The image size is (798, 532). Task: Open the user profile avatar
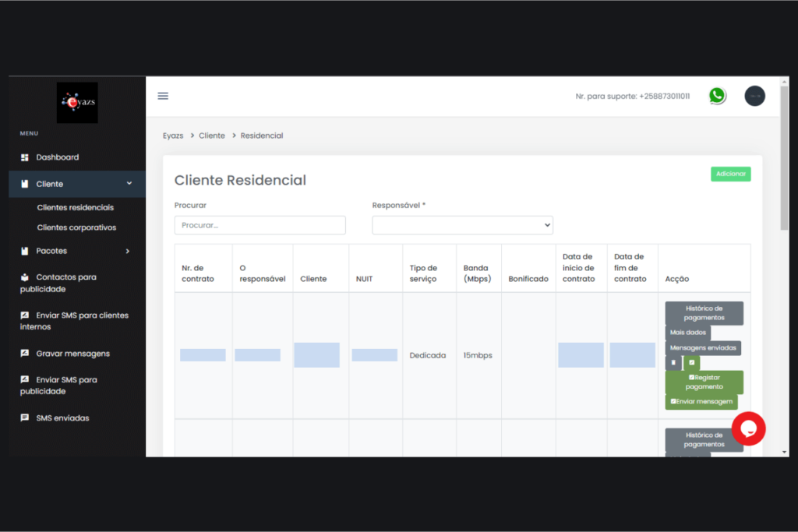tap(754, 96)
